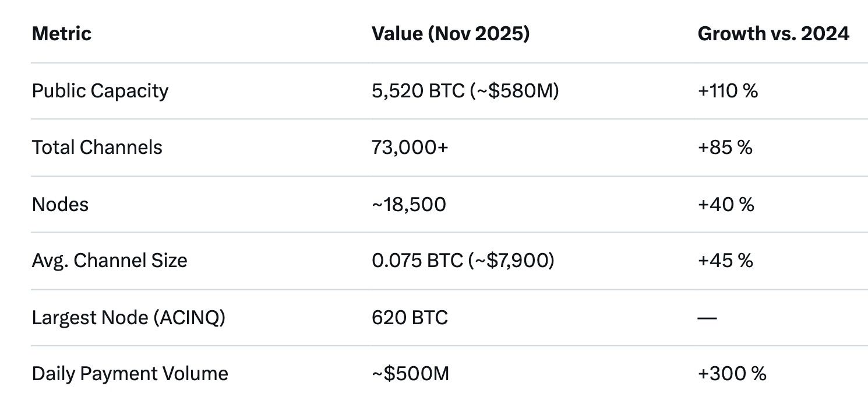Select the "Largest Node (ACINQ)" label
This screenshot has height=414, width=868.
pyautogui.click(x=129, y=318)
